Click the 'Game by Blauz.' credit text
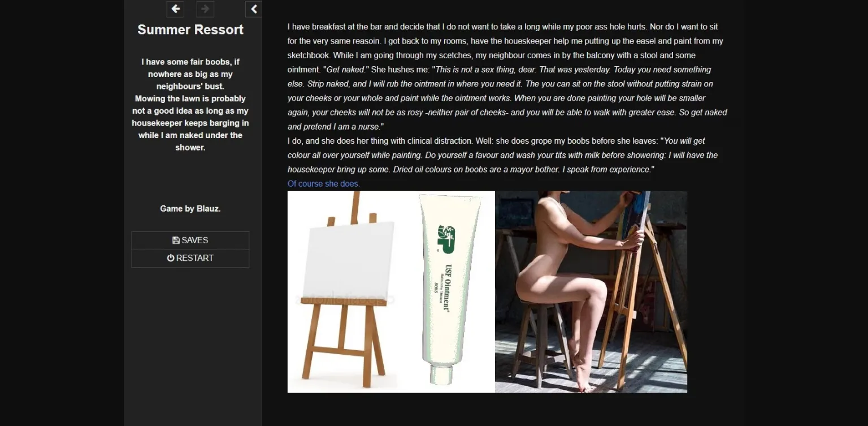The image size is (868, 426). [190, 209]
